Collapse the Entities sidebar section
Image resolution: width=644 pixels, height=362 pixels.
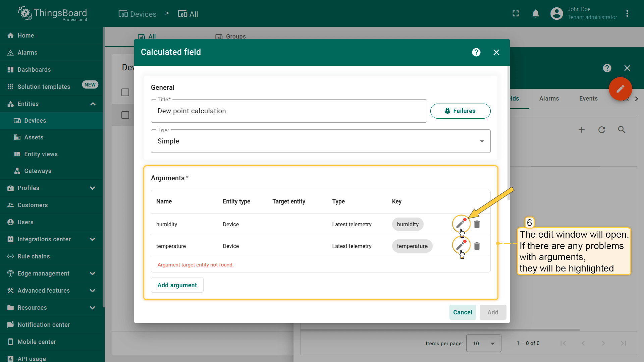[x=93, y=104]
